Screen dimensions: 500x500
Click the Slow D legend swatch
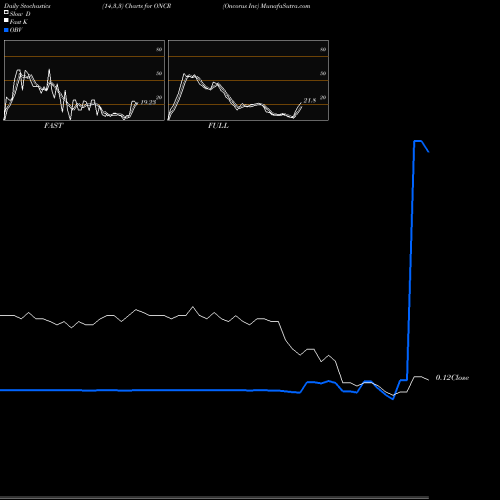[6, 13]
